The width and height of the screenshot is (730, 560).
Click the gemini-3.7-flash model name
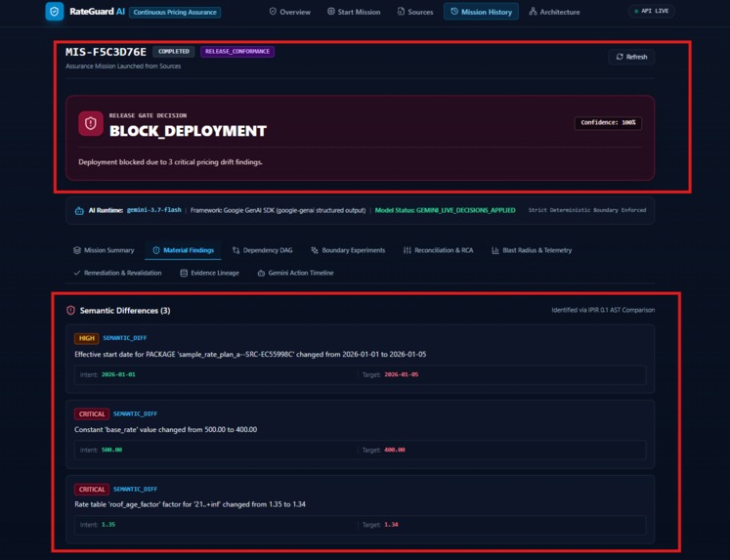click(x=154, y=210)
